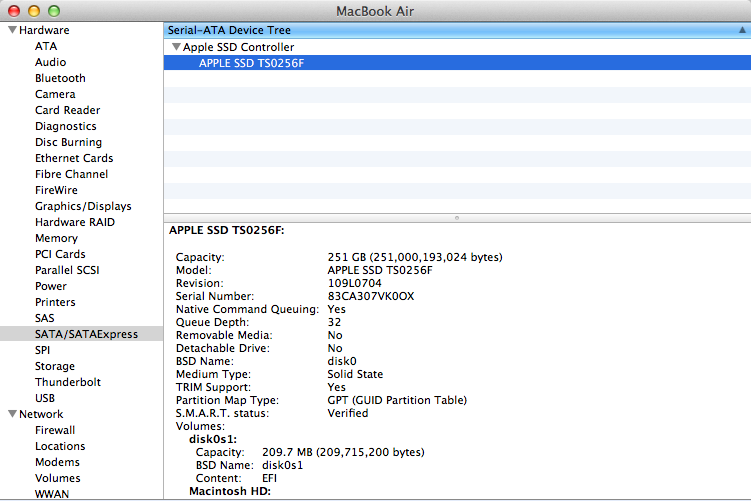Image resolution: width=751 pixels, height=501 pixels.
Task: Collapse the Hardware section triangle
Action: click(x=12, y=30)
